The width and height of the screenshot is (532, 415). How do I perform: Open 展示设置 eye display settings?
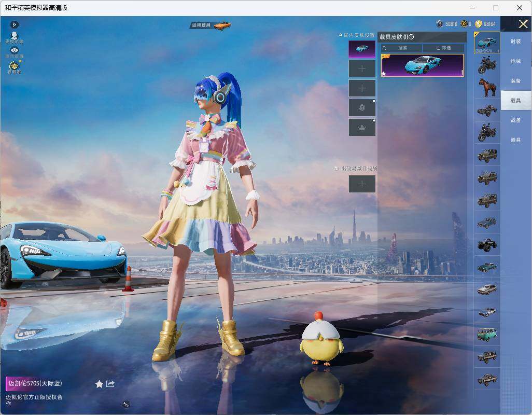[x=14, y=52]
